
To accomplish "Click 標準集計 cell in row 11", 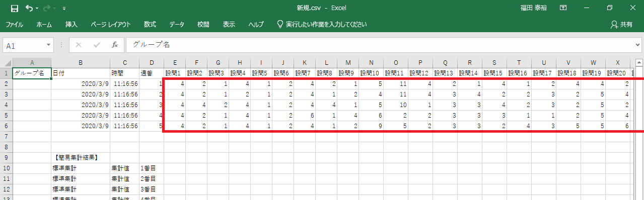I will tap(81, 179).
